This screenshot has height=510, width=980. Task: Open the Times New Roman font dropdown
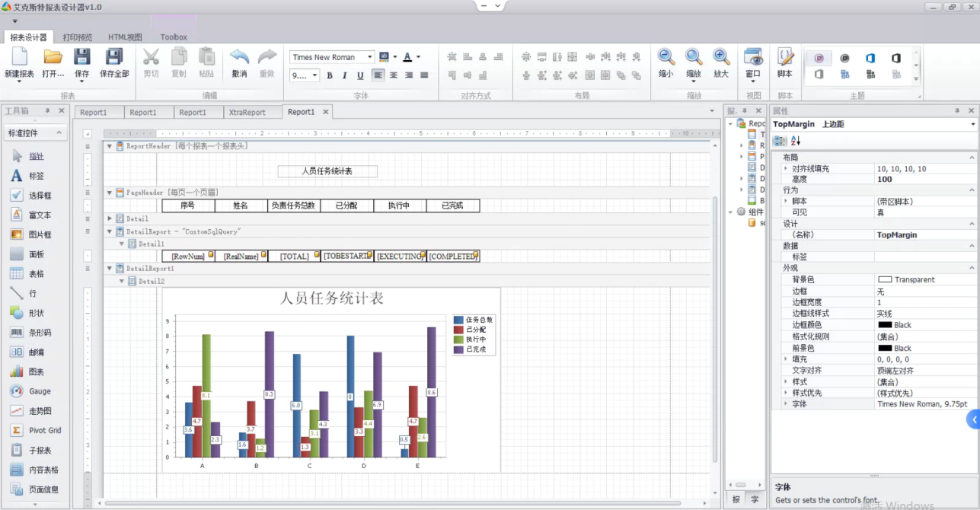click(370, 57)
